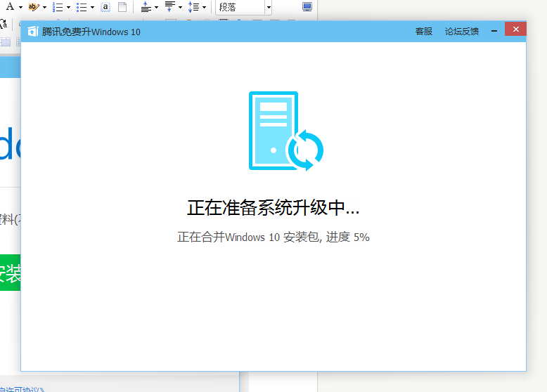
Task: Click the font color A icon
Action: [x=10, y=6]
